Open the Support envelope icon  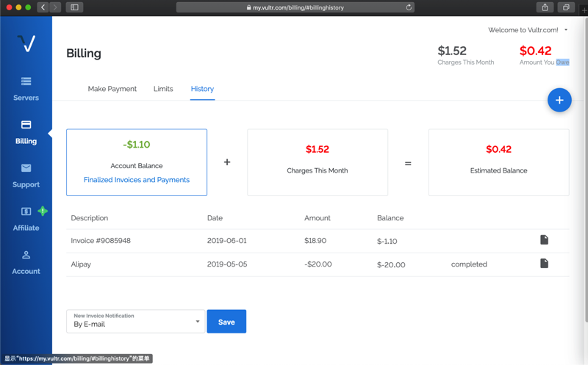pos(26,168)
